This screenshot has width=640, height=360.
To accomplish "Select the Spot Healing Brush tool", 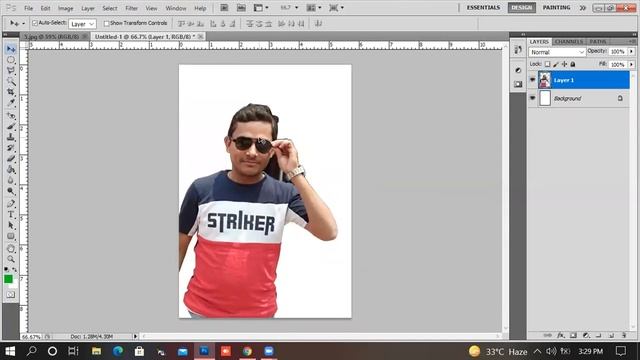I will [11, 116].
